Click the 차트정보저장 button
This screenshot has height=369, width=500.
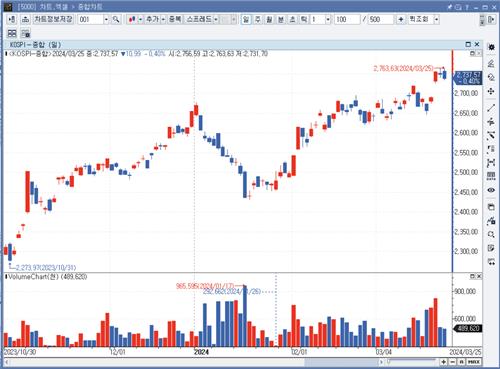click(53, 19)
